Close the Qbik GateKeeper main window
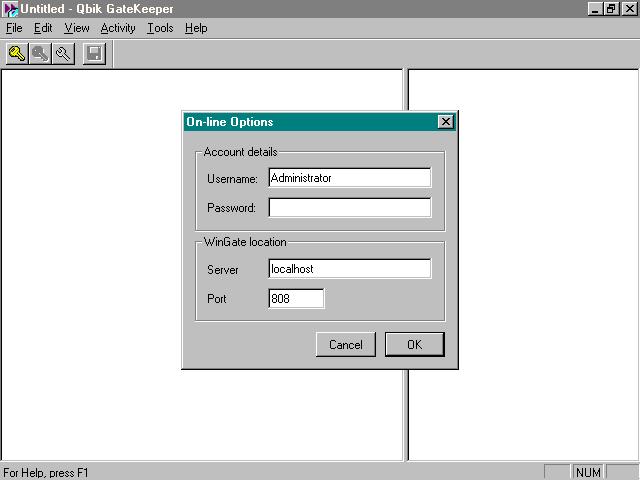This screenshot has width=640, height=480. pyautogui.click(x=629, y=9)
